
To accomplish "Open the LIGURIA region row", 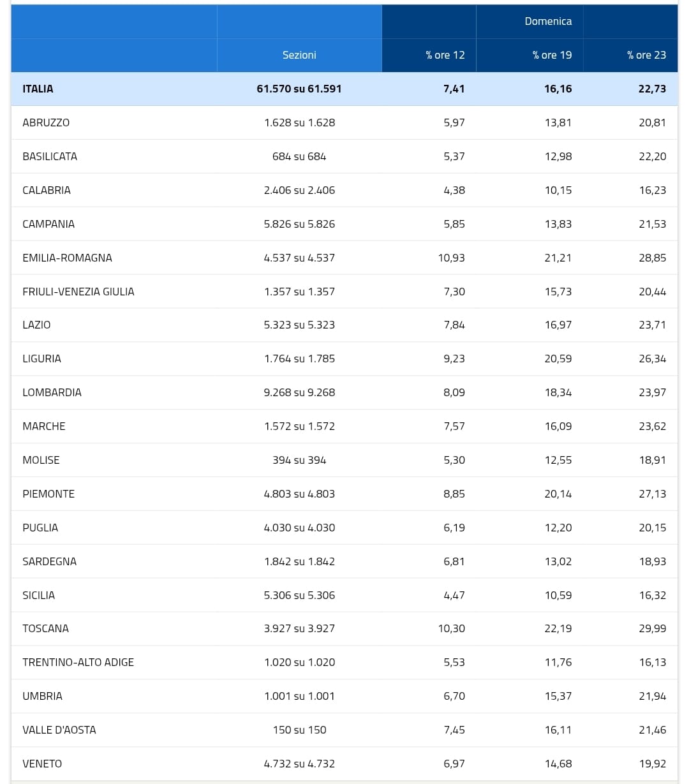I will coord(344,359).
